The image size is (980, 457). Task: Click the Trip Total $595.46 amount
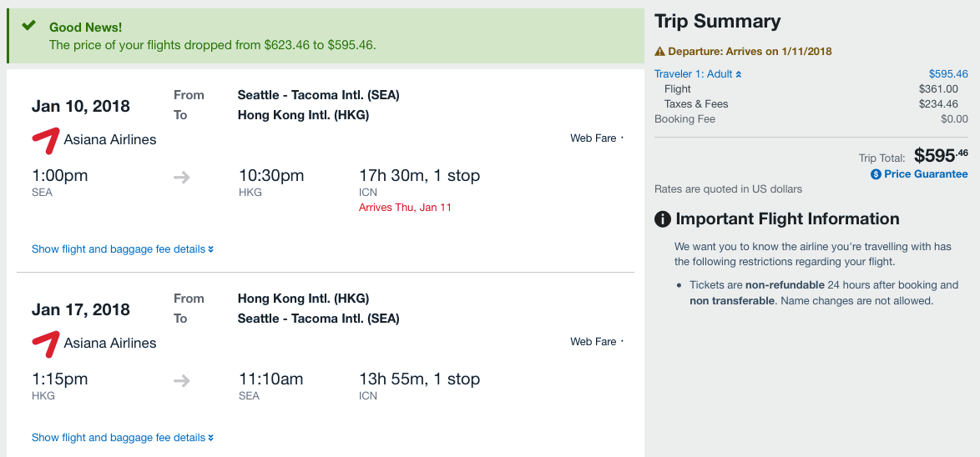coord(941,156)
